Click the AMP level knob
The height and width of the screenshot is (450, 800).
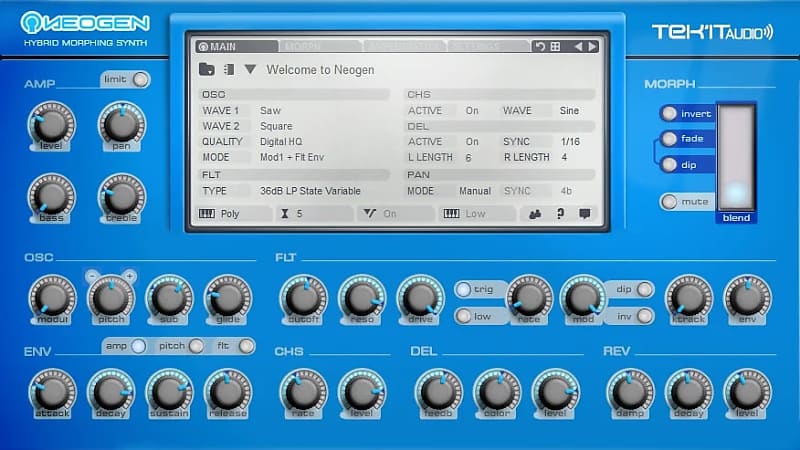(52, 124)
